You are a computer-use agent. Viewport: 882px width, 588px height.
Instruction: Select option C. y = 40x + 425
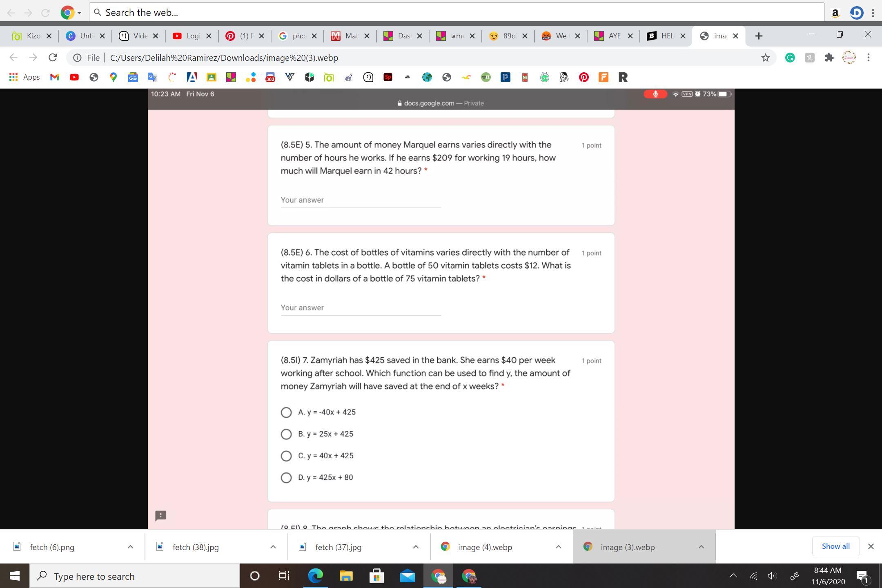pos(286,456)
